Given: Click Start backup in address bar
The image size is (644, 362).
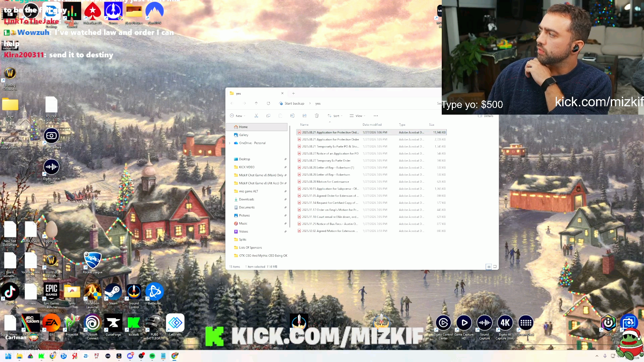Looking at the screenshot, I should point(294,103).
